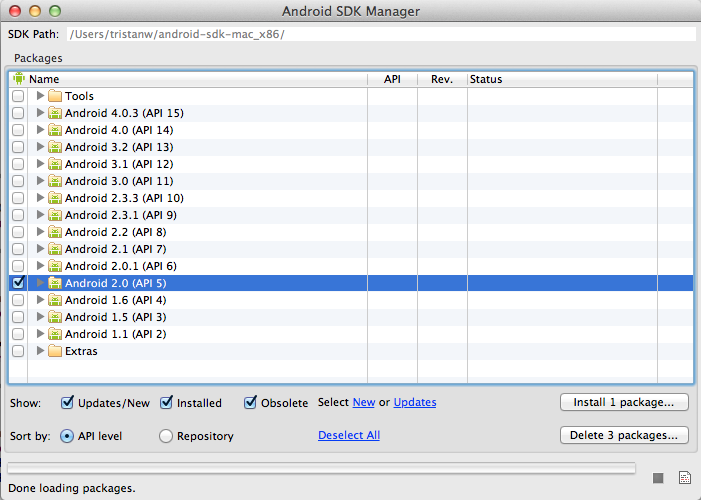Click the Android 4.0 (API 14) platform icon
701x500 pixels.
[55, 130]
